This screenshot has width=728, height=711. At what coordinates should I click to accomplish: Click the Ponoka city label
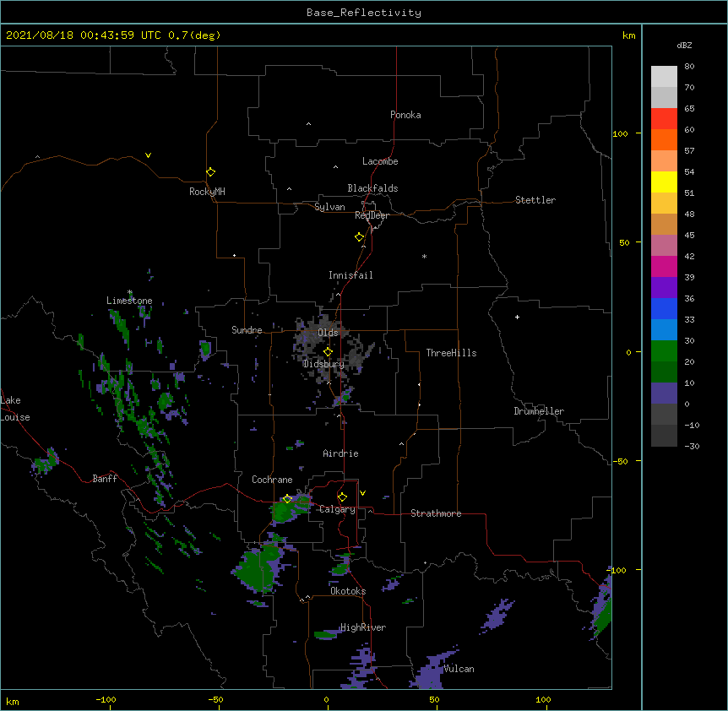(x=405, y=115)
